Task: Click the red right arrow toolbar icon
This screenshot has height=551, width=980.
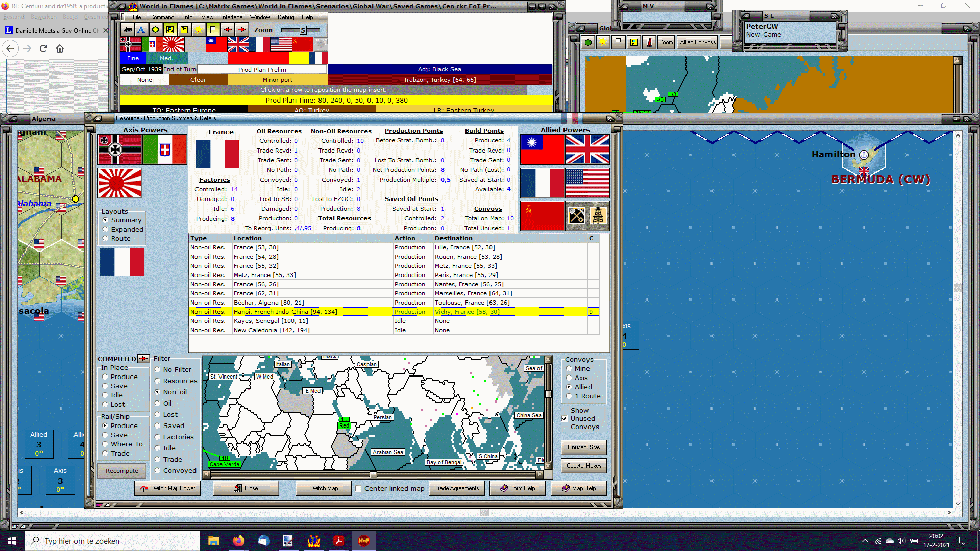Action: [241, 30]
